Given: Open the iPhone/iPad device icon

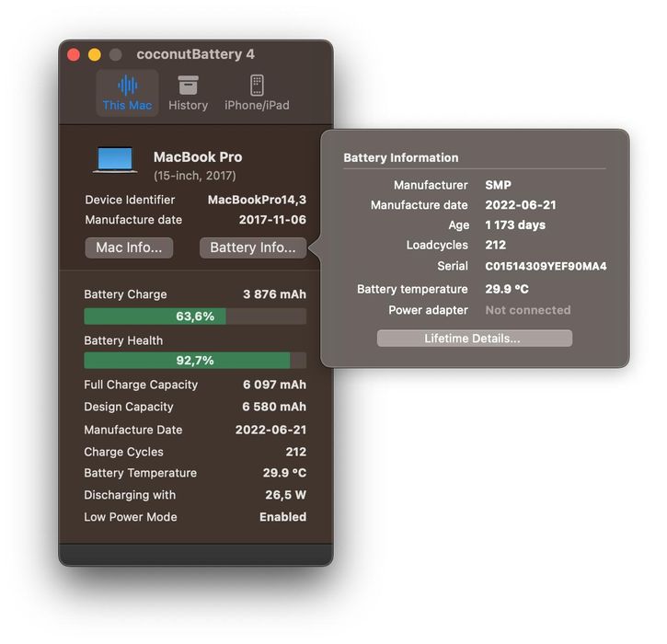Looking at the screenshot, I should [257, 85].
